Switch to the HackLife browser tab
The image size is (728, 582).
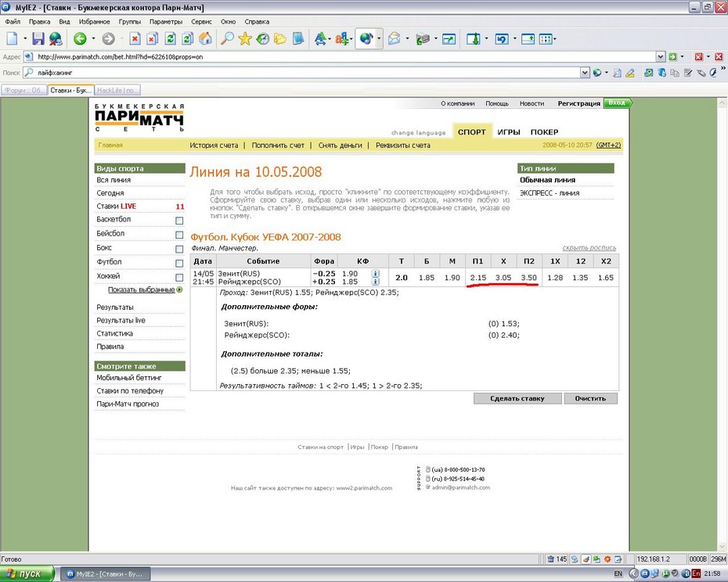[117, 91]
